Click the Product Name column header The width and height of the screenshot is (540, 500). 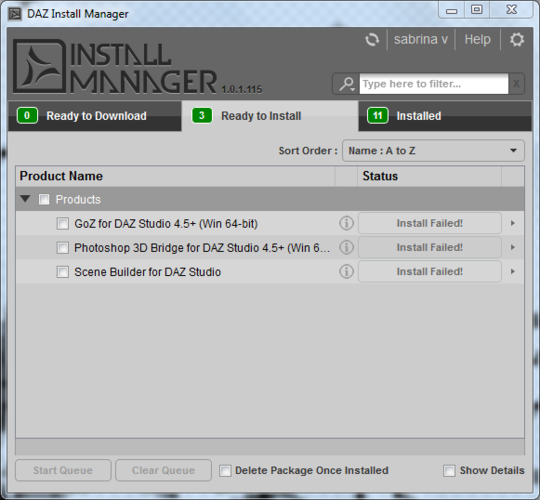(175, 176)
